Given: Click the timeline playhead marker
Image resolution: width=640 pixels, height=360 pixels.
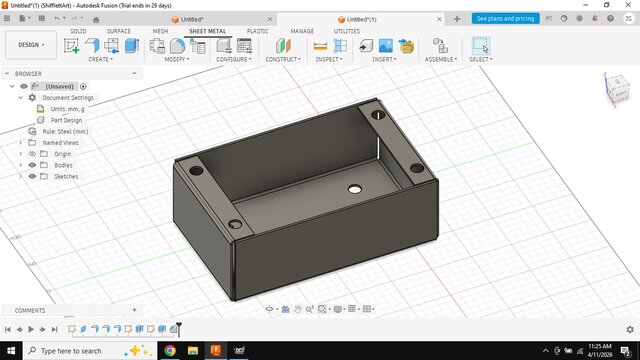Looking at the screenshot, I should [x=179, y=329].
